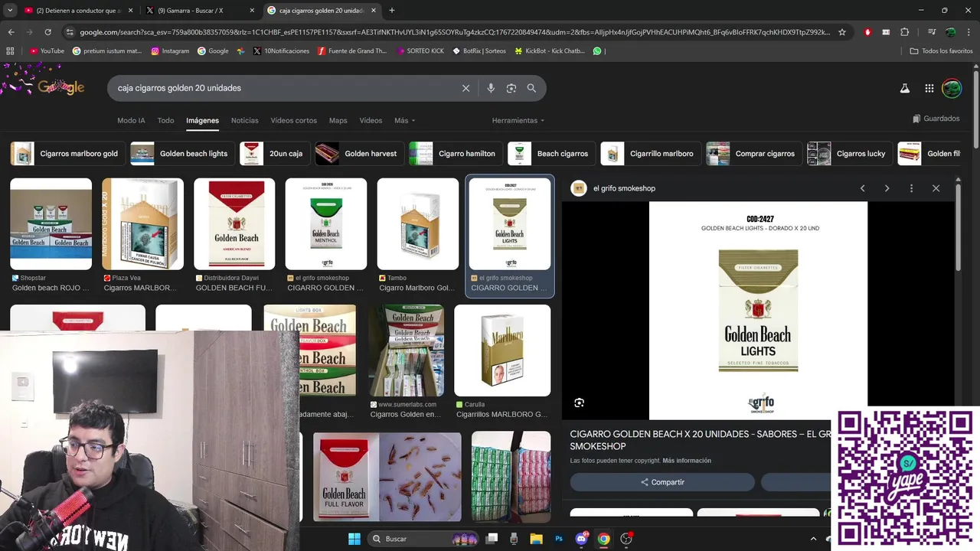Open 'Más información' copyright link

(687, 461)
